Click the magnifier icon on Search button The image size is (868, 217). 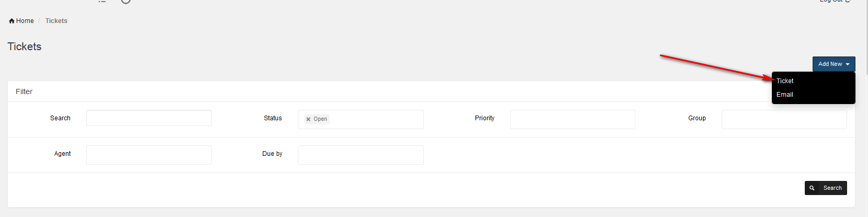coord(812,188)
